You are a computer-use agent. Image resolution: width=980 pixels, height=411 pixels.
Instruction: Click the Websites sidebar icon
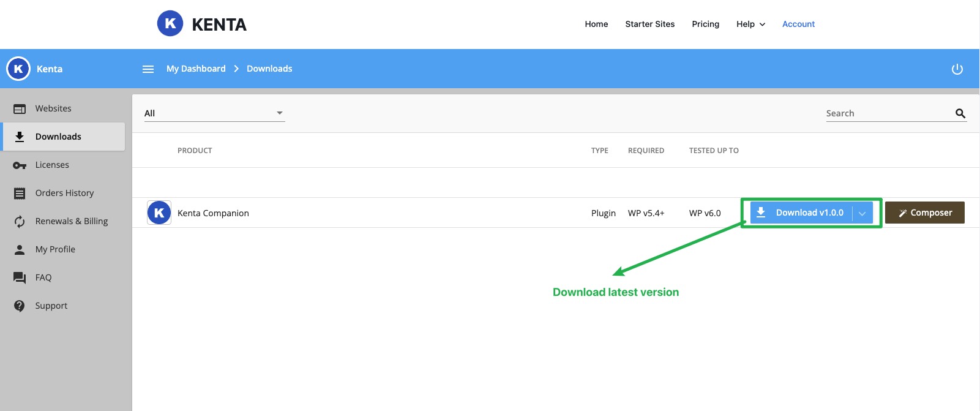pyautogui.click(x=20, y=109)
